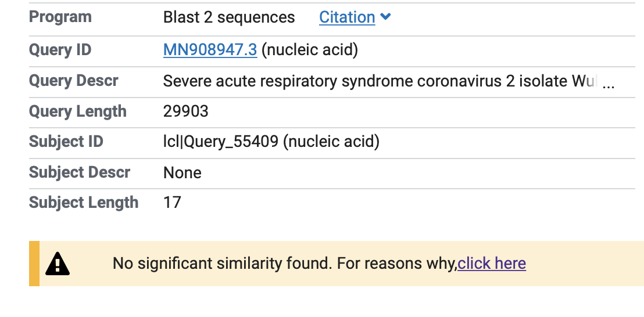Viewport: 644px width, 317px height.
Task: Expand the Citation chevron arrow
Action: click(385, 17)
